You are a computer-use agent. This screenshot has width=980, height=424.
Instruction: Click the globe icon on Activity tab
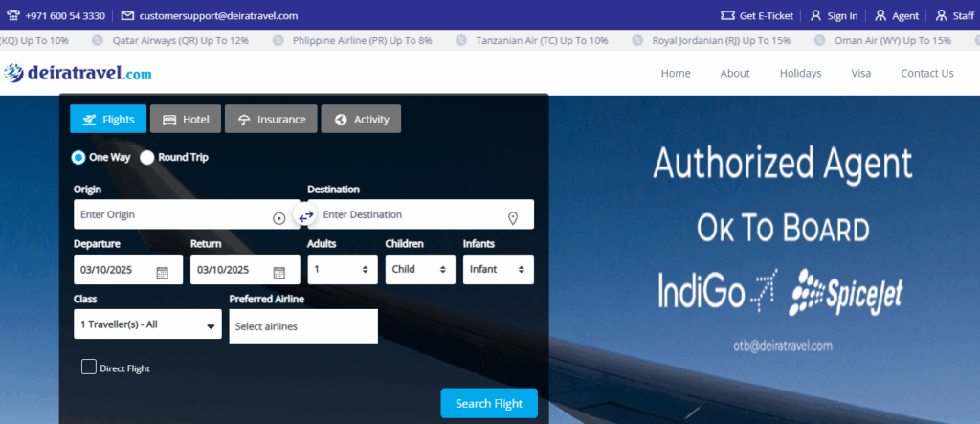[x=341, y=120]
